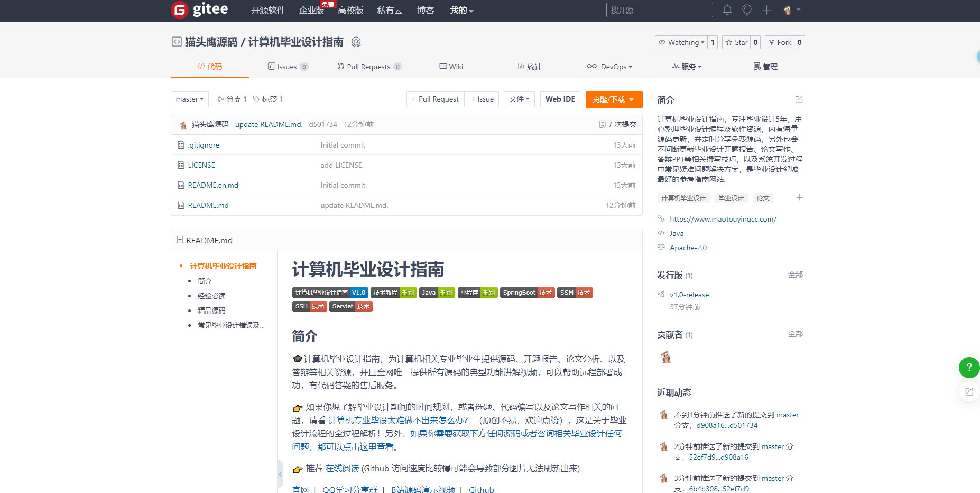View 分支 1 branches list

coord(232,99)
